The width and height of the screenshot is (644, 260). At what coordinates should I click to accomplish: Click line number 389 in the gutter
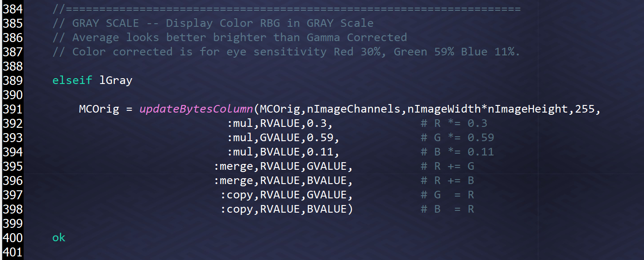[x=13, y=80]
